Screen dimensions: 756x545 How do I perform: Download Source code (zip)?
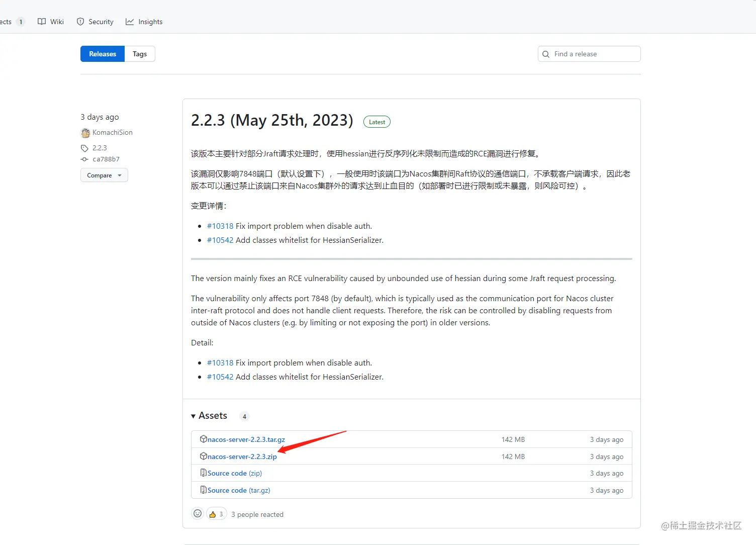235,473
